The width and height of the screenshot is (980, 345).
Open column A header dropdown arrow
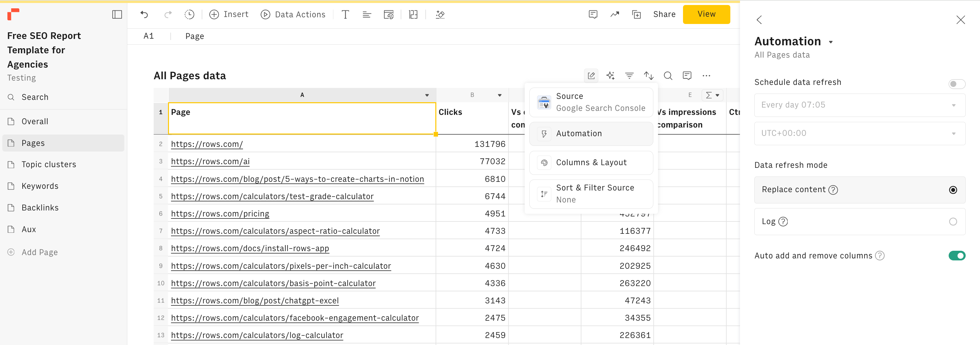(427, 95)
